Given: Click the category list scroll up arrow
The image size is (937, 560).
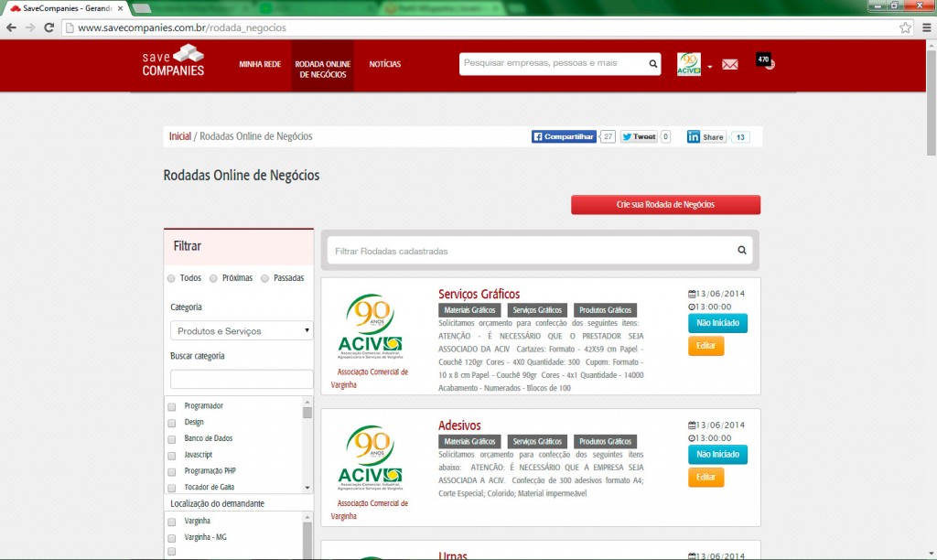Looking at the screenshot, I should 307,402.
